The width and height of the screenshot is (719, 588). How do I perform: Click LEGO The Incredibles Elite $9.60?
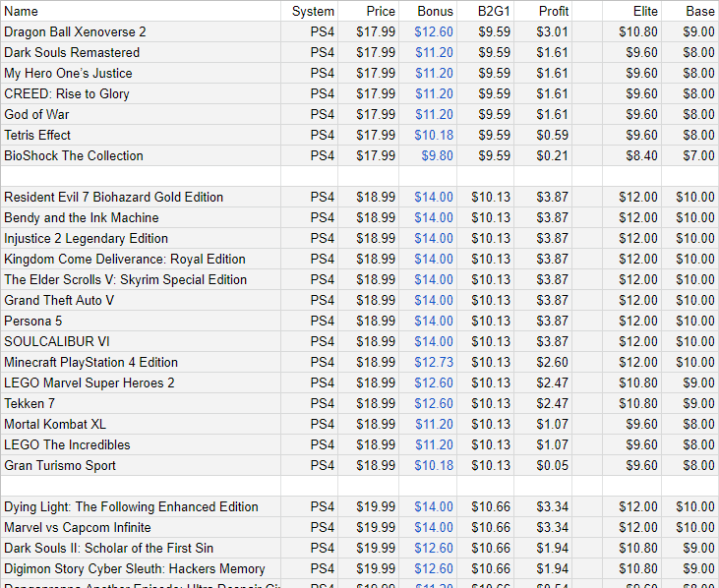coord(631,444)
